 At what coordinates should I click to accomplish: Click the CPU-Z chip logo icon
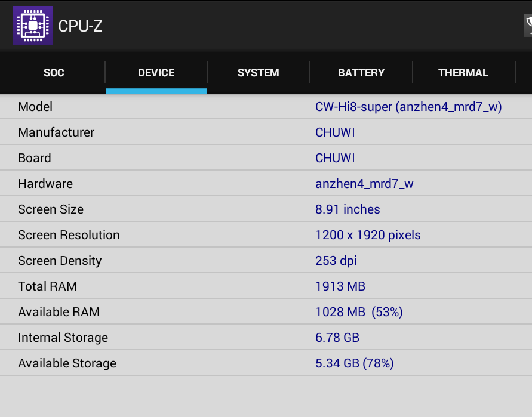pos(33,26)
